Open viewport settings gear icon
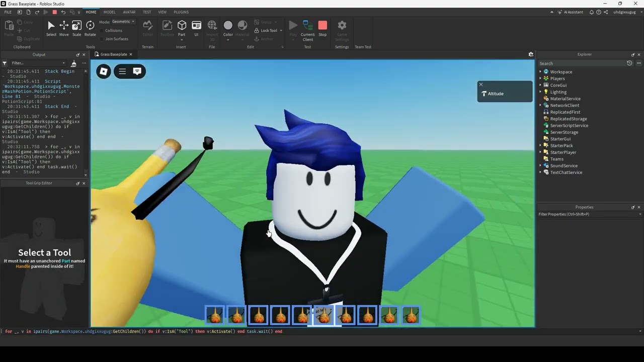644x362 pixels. click(531, 54)
